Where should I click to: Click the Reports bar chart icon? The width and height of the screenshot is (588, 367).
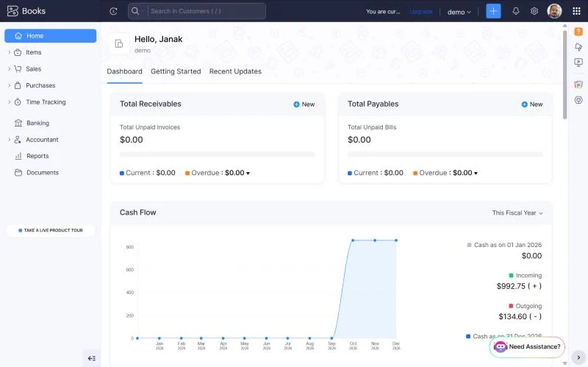(18, 156)
